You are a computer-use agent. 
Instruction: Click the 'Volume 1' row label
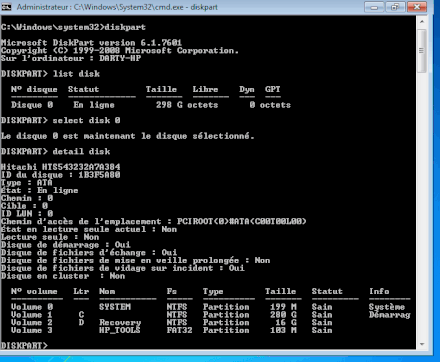coord(32,315)
